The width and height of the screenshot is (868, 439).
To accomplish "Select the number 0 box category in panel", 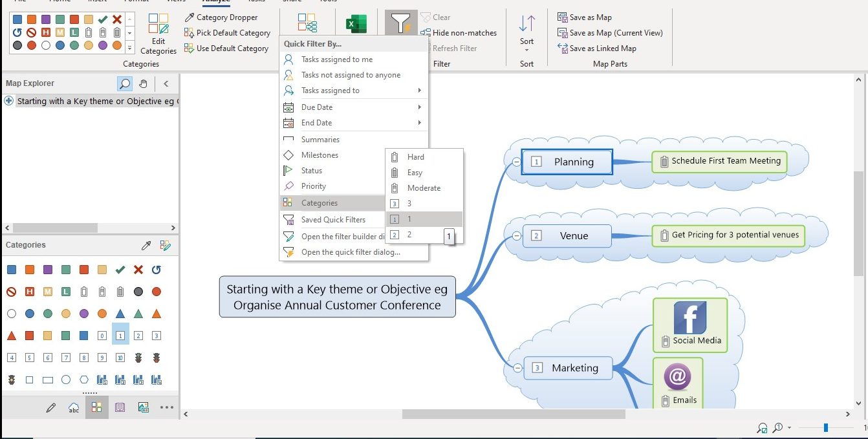I will coord(102,336).
